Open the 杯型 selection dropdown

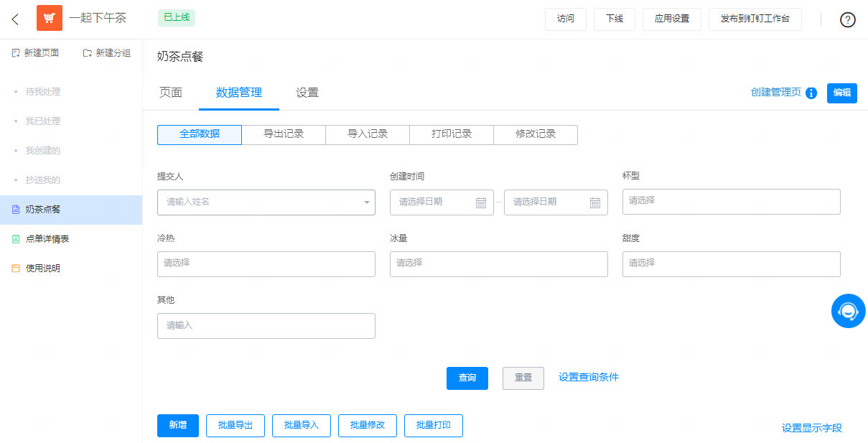[x=731, y=202]
